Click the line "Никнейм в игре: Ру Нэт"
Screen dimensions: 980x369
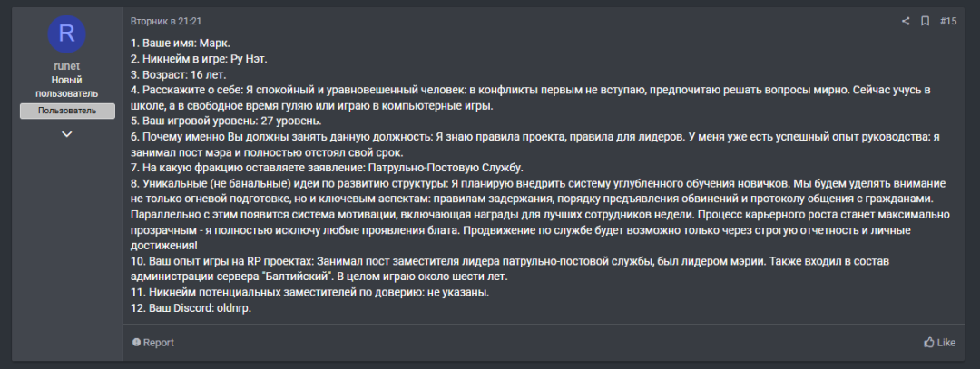[x=200, y=59]
